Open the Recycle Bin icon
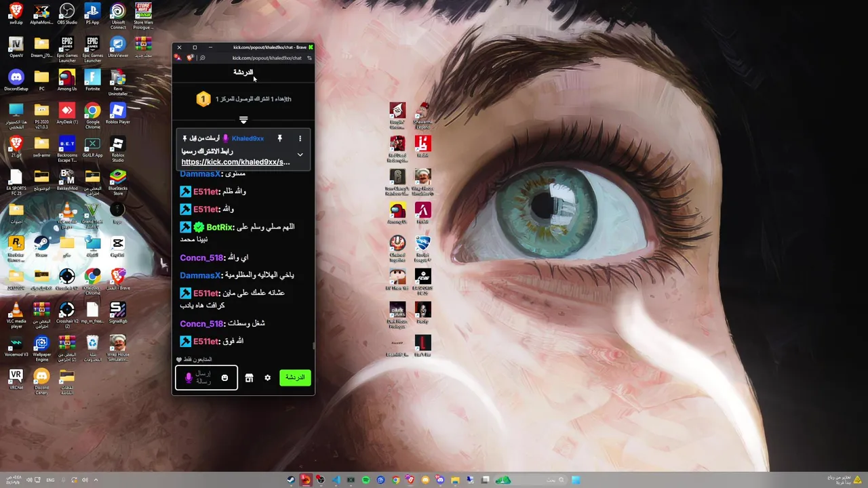The image size is (868, 488). (x=92, y=348)
